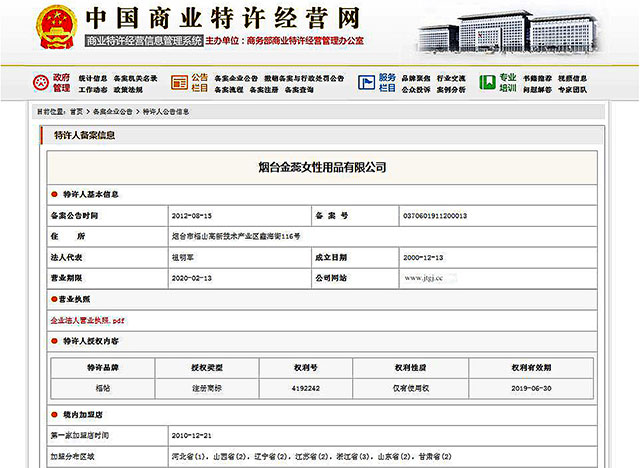Click the address ending in 116号
The image size is (640, 468).
[x=236, y=236]
